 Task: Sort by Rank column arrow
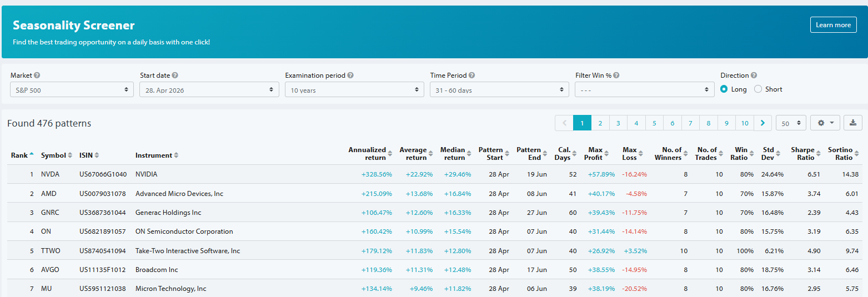pos(32,155)
